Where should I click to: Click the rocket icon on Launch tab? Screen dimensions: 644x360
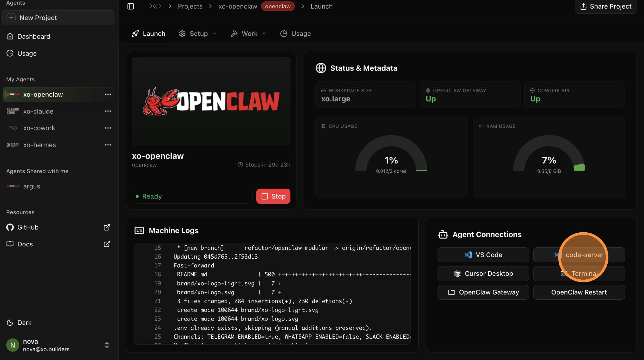[x=135, y=34]
